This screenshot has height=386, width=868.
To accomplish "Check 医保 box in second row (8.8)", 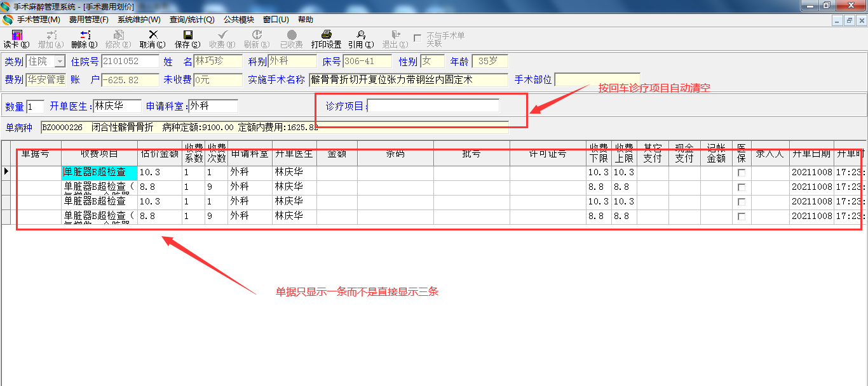I will (x=742, y=187).
